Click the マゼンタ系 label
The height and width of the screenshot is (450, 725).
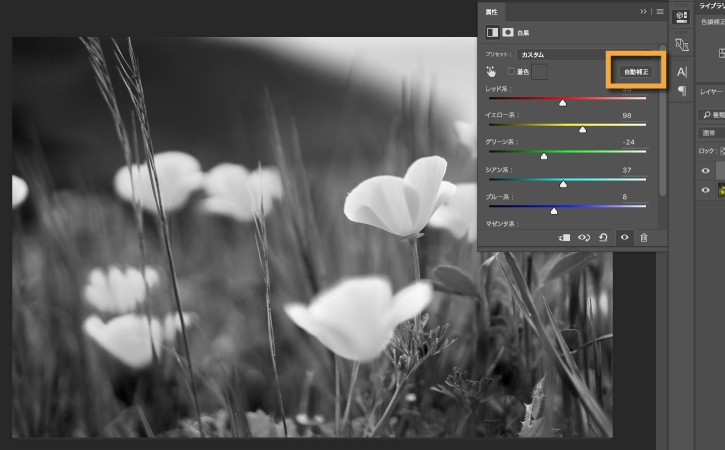(x=502, y=224)
